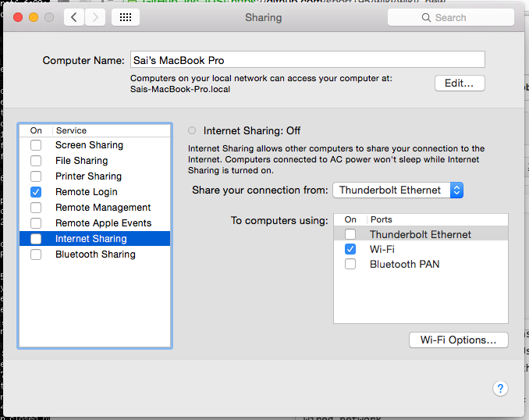The height and width of the screenshot is (420, 529).
Task: Enable the Bluetooth Sharing checkbox
Action: [36, 254]
